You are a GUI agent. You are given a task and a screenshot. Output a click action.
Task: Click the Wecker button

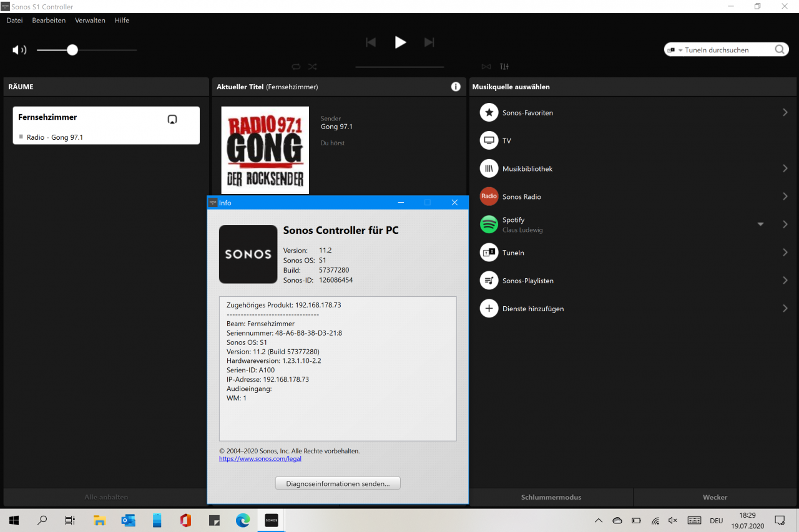coord(715,497)
